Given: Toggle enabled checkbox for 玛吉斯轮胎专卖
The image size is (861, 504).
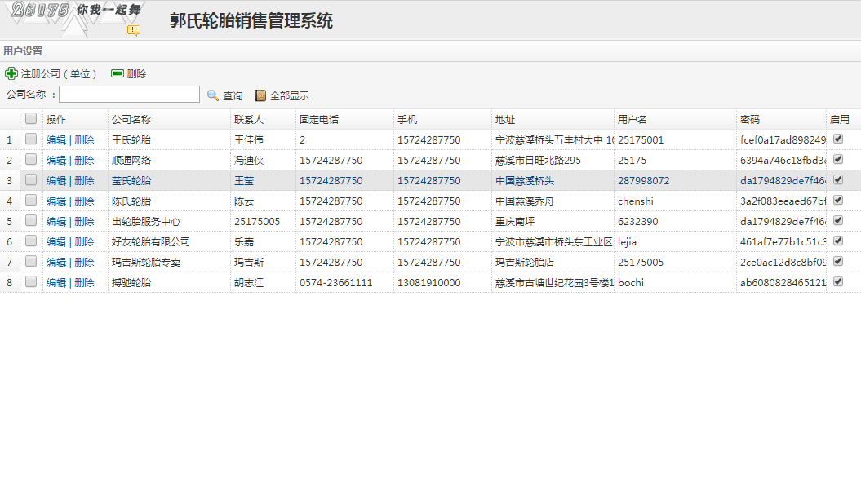Looking at the screenshot, I should click(x=838, y=262).
